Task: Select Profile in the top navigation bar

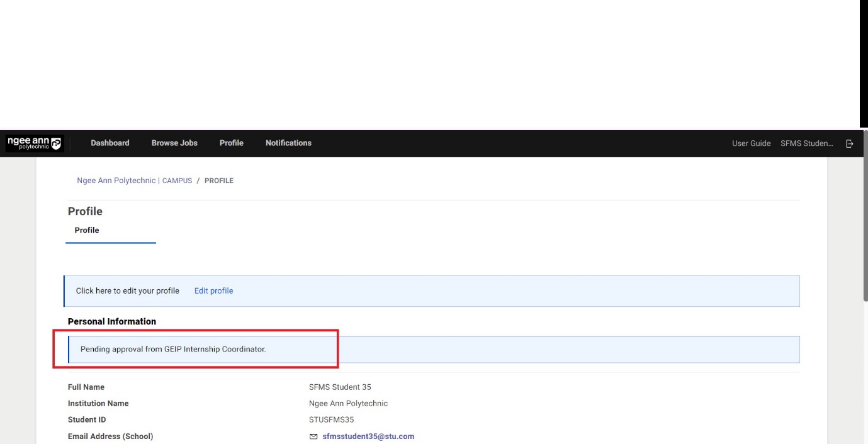Action: click(231, 143)
